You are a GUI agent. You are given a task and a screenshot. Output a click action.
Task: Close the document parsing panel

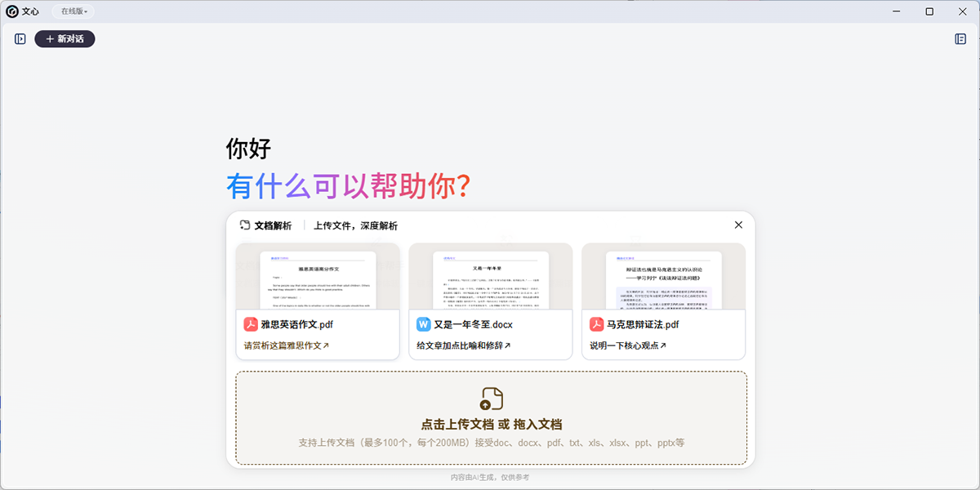point(738,225)
